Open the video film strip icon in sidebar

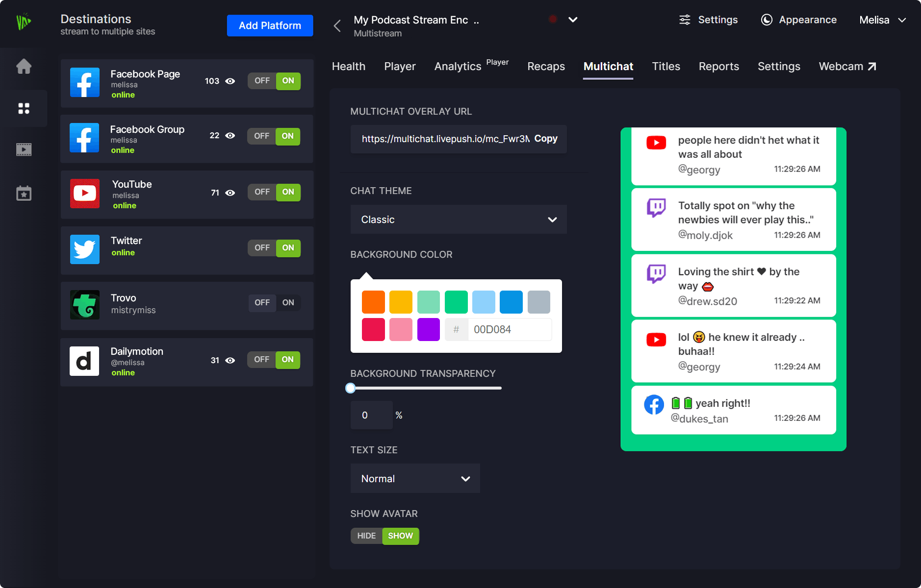tap(24, 149)
